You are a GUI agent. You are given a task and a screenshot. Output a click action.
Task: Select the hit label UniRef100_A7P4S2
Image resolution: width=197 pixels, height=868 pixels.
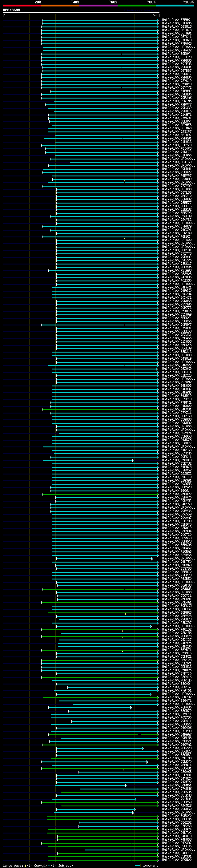pos(177,50)
